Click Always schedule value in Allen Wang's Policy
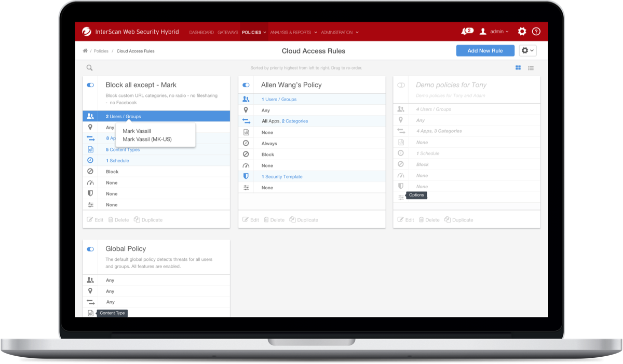The image size is (623, 364). point(269,143)
